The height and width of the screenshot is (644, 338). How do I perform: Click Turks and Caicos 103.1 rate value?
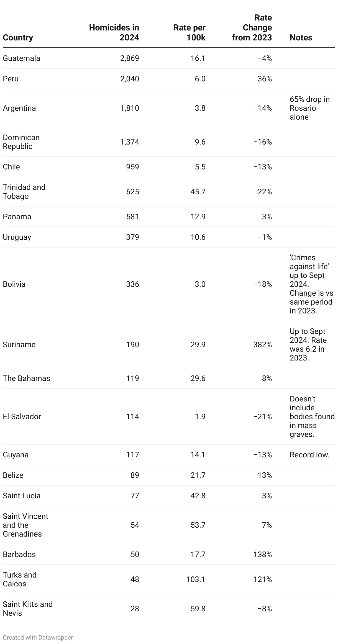[x=196, y=579]
